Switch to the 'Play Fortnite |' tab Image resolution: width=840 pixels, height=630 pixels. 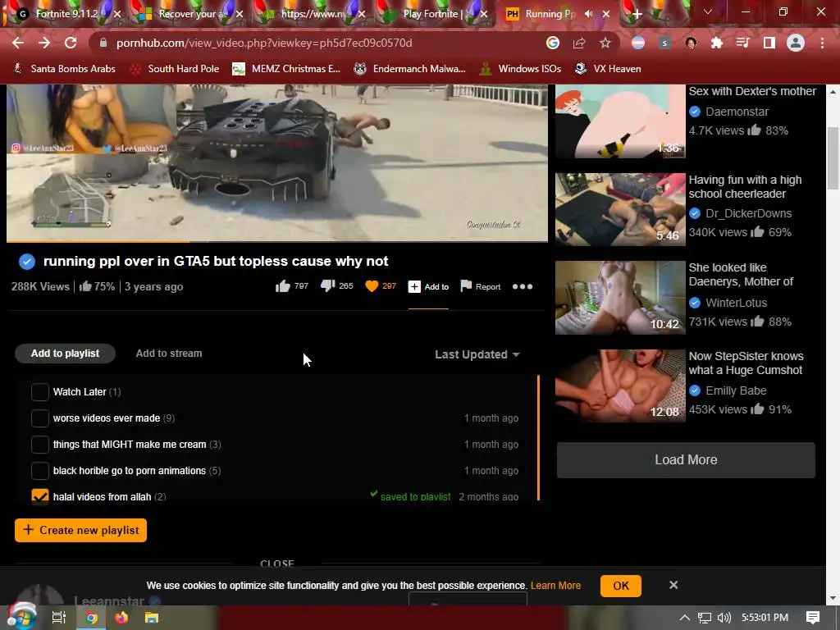click(x=432, y=14)
